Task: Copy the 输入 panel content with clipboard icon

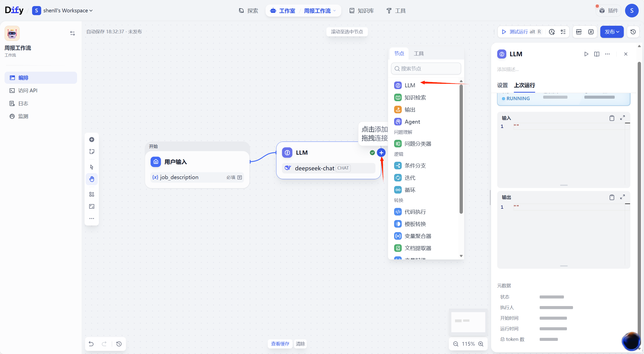Action: tap(612, 118)
